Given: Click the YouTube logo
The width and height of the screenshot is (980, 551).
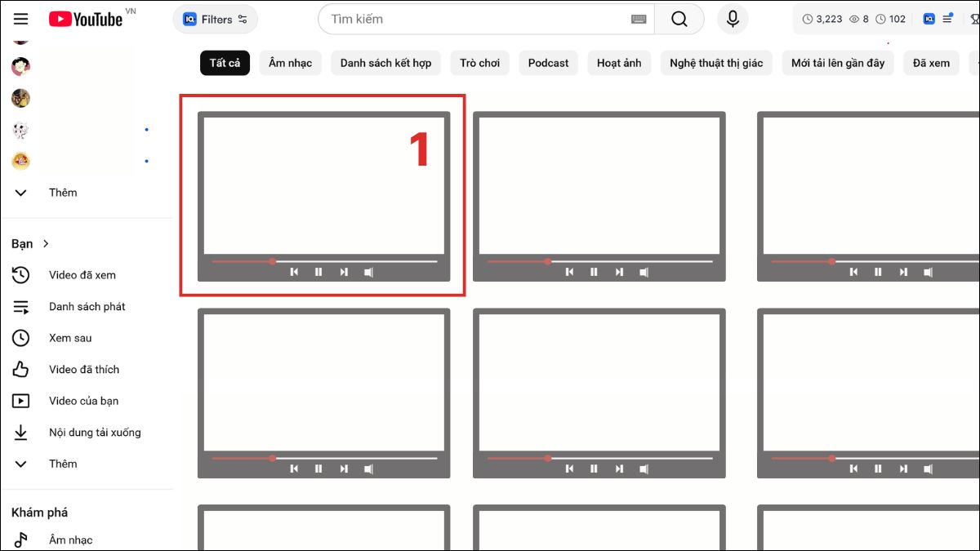Looking at the screenshot, I should click(x=86, y=19).
